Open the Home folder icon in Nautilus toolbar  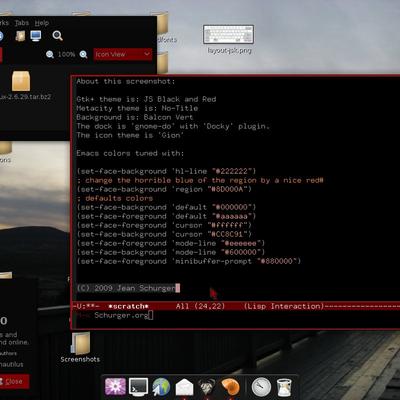20,36
